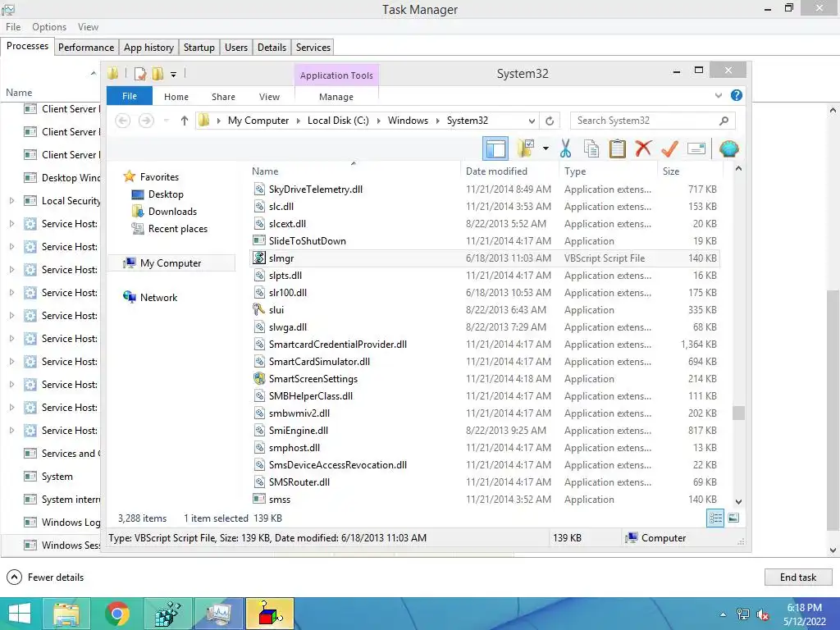This screenshot has height=630, width=840.
Task: Open the Home ribbon tab
Action: 176,97
